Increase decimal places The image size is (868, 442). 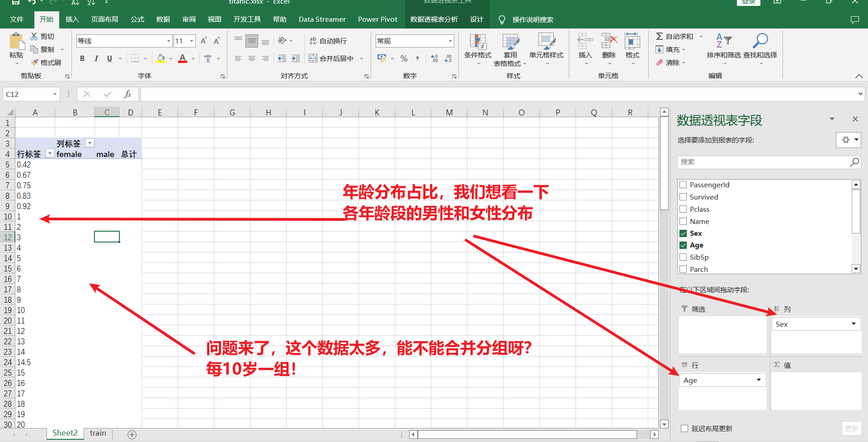[434, 58]
